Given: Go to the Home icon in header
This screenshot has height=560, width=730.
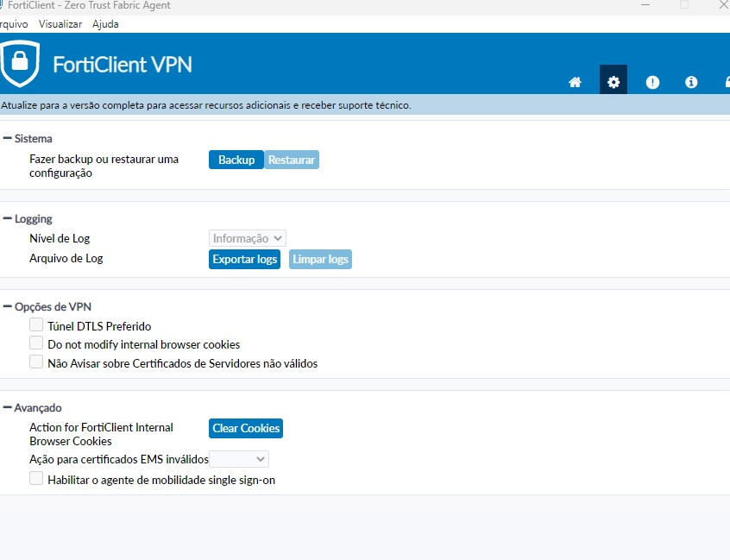Looking at the screenshot, I should [575, 82].
